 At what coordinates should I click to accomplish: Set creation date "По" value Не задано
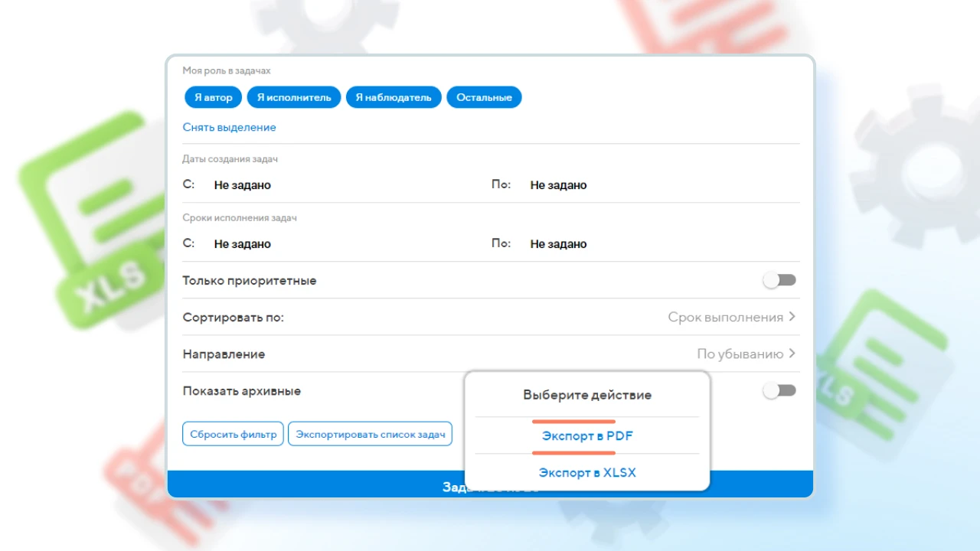click(x=559, y=185)
